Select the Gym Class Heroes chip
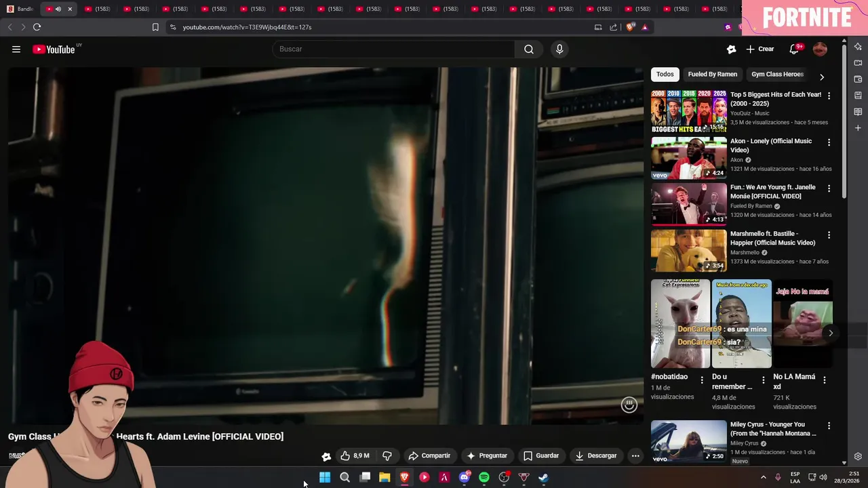Screen dimensions: 868x488 pos(777,74)
